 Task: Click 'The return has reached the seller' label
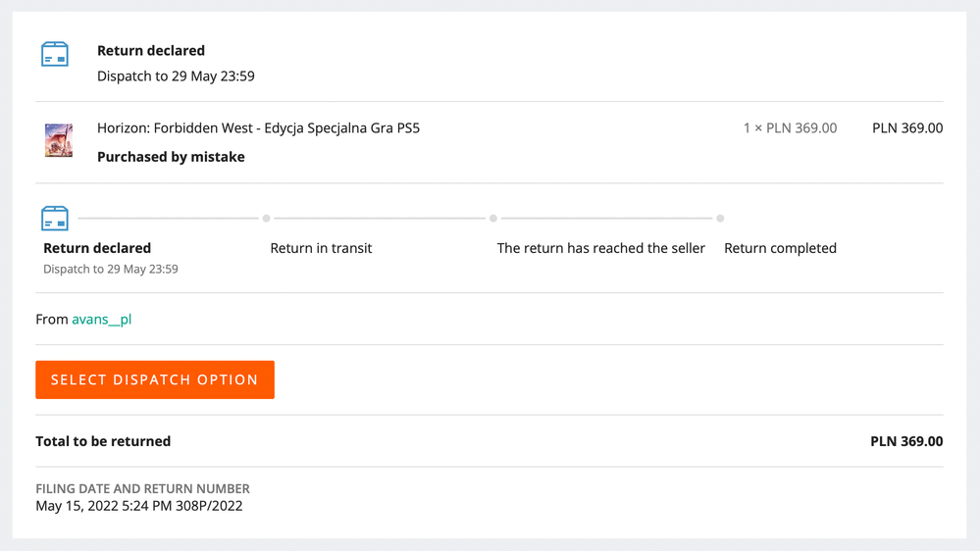tap(600, 248)
